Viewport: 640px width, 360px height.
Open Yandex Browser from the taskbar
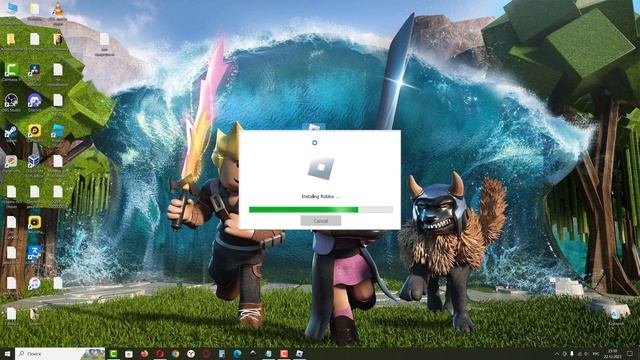click(x=191, y=353)
